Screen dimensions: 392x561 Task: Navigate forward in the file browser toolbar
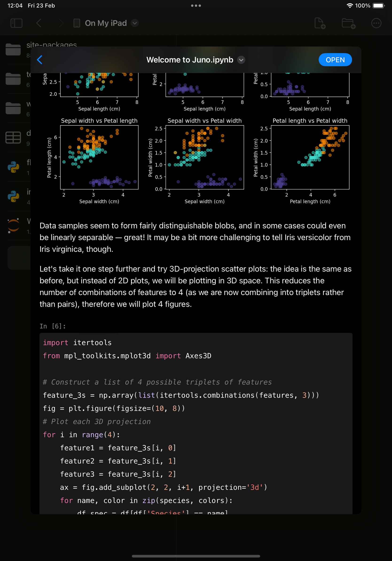coord(61,23)
